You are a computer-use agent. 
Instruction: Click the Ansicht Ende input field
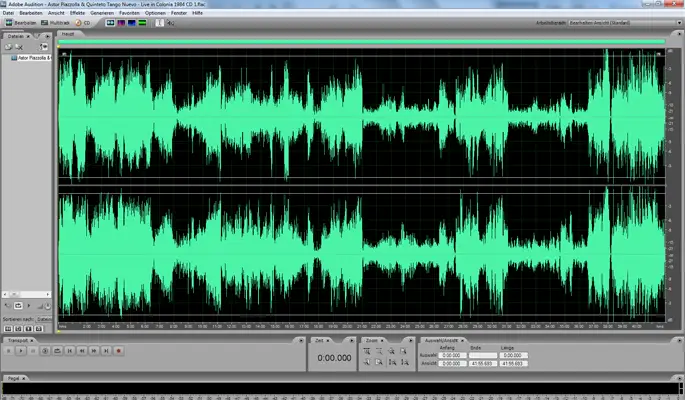(x=483, y=363)
